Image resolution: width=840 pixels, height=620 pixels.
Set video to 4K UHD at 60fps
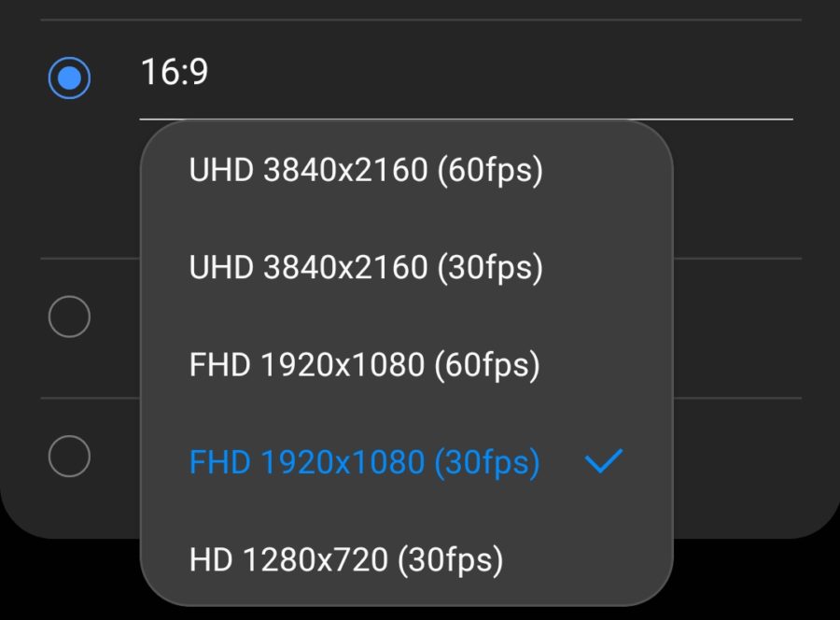365,171
